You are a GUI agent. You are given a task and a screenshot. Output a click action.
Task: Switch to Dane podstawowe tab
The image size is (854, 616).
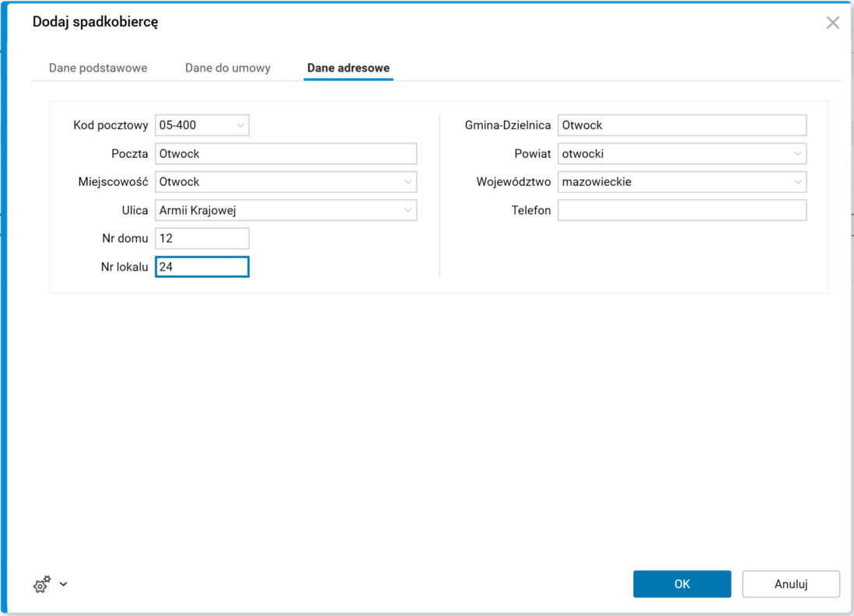(x=98, y=68)
